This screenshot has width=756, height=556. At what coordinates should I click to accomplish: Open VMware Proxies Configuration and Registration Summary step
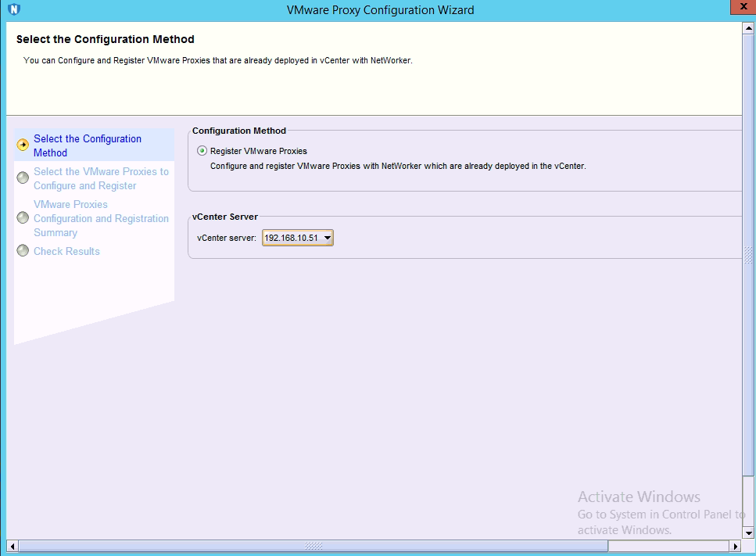101,218
